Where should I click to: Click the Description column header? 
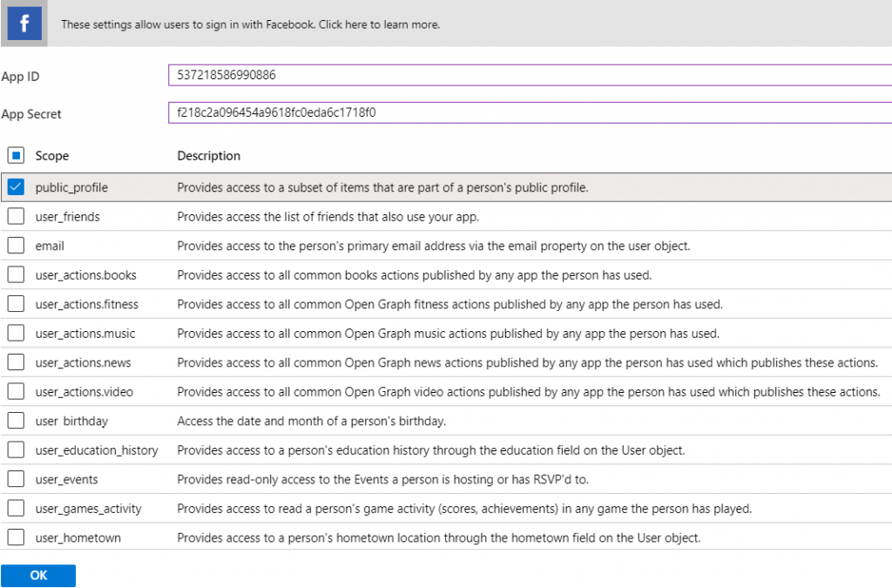click(x=208, y=156)
